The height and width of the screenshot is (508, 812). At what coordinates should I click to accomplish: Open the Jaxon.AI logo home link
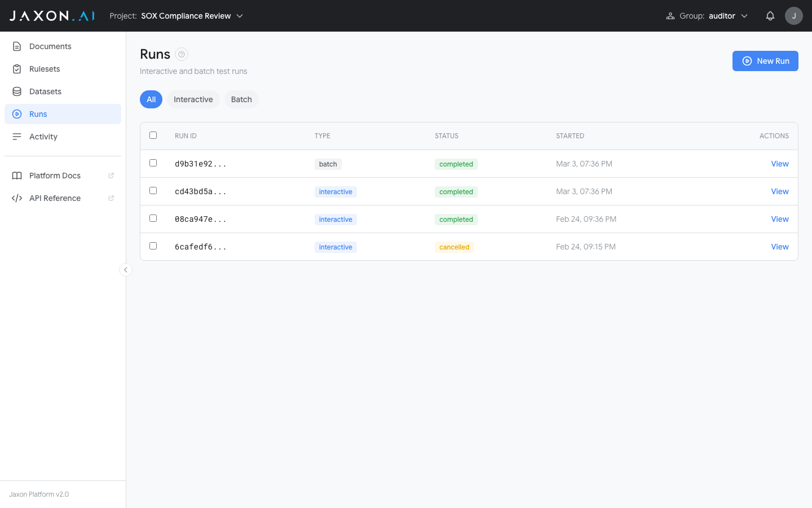click(x=51, y=15)
